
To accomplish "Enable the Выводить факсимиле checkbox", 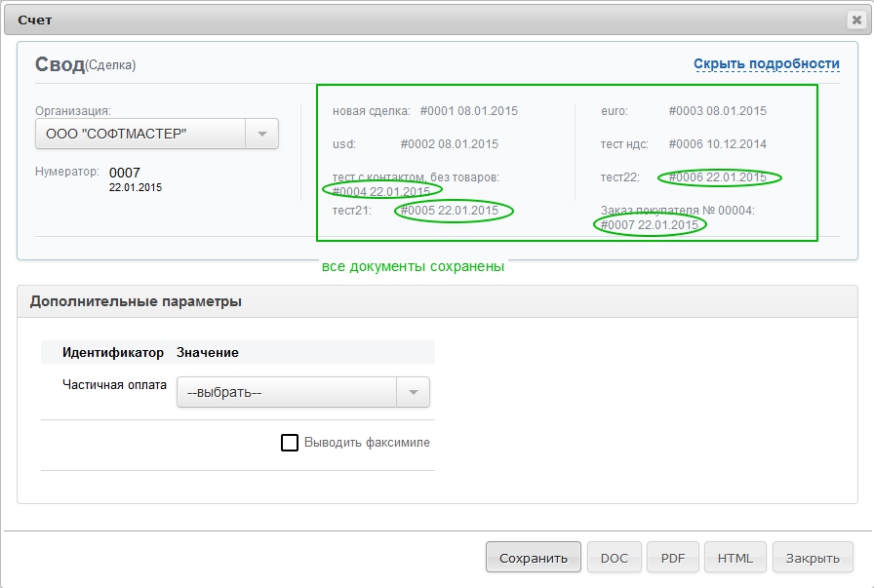I will pyautogui.click(x=290, y=443).
